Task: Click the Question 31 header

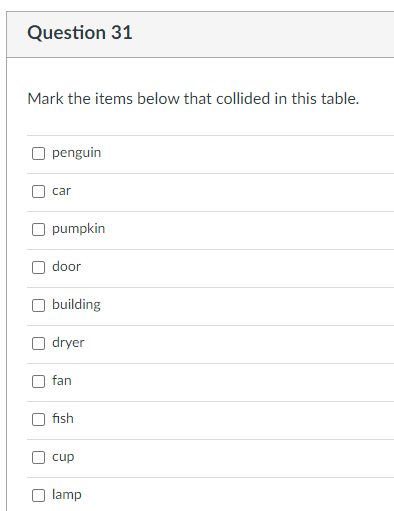Action: (x=80, y=33)
